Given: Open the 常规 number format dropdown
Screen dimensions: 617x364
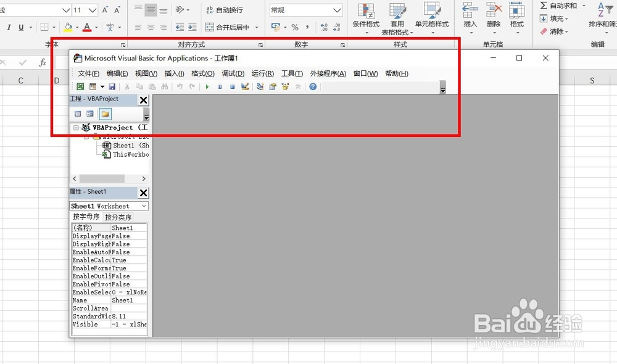Looking at the screenshot, I should (337, 10).
